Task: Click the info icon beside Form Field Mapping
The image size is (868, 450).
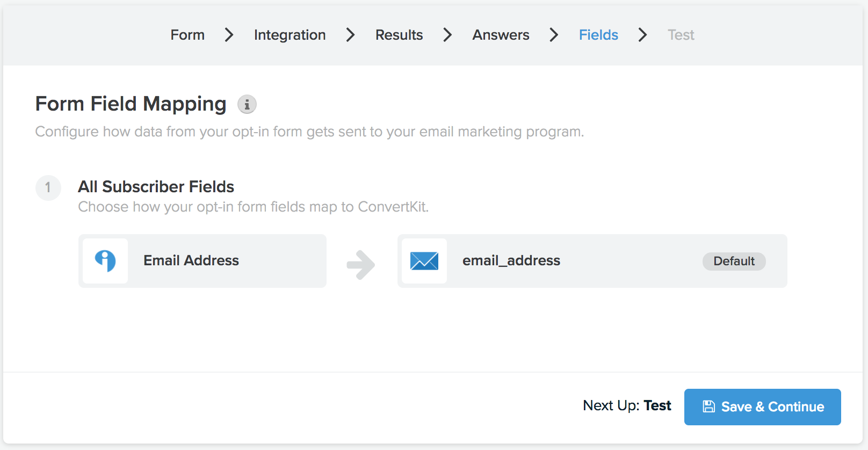Action: pos(247,104)
